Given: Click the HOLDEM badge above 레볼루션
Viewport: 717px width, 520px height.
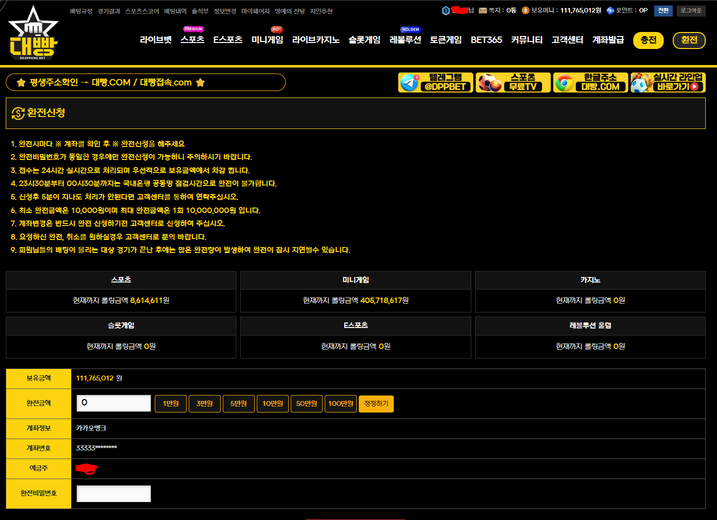Looking at the screenshot, I should 410,29.
